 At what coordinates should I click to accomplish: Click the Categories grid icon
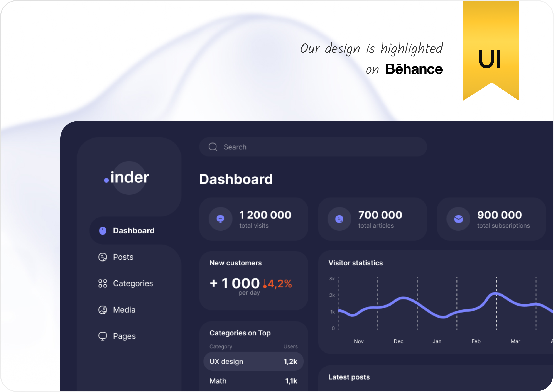(103, 283)
